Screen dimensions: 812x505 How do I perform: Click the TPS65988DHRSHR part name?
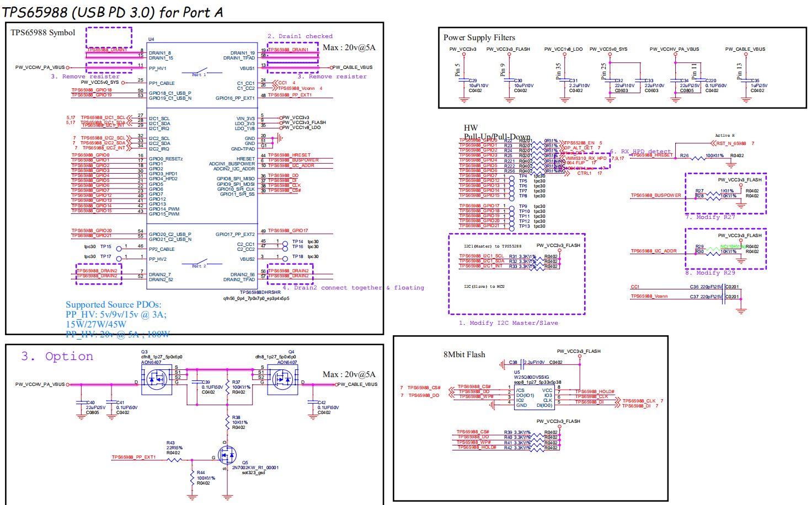pyautogui.click(x=260, y=293)
